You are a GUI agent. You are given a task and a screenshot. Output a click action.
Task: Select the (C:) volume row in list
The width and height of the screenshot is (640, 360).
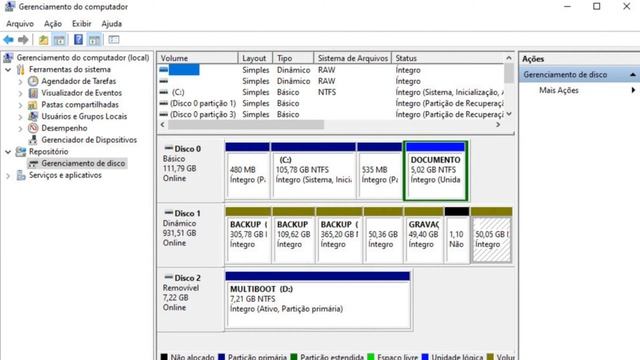click(x=331, y=92)
